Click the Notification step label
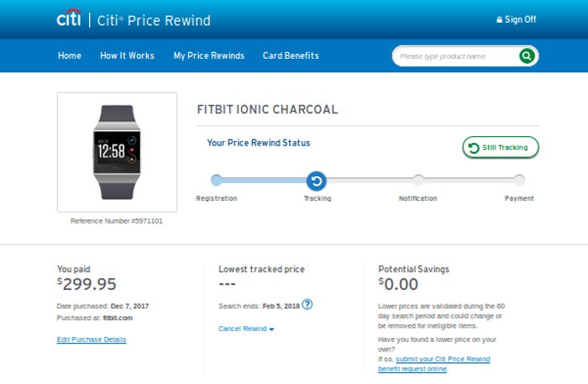Viewport: 588px width, 384px height. tap(418, 198)
